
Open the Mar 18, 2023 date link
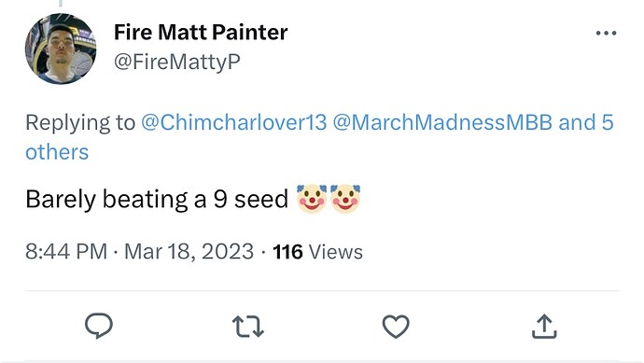coord(189,251)
